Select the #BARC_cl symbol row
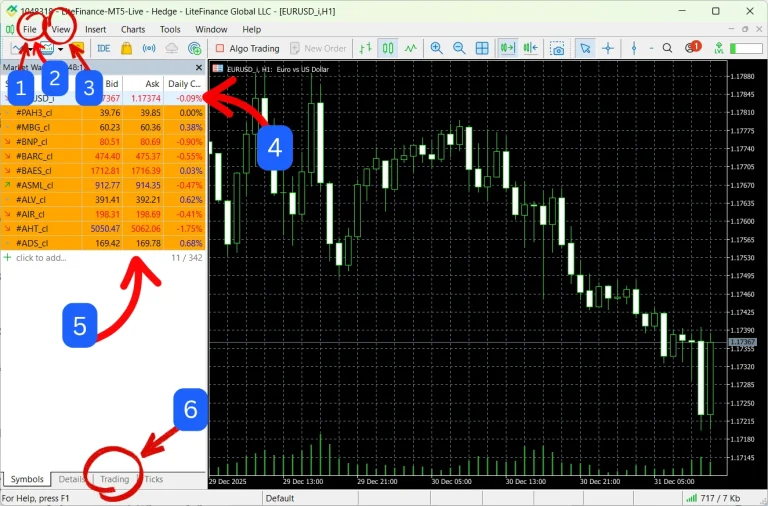This screenshot has width=768, height=506. pyautogui.click(x=103, y=156)
